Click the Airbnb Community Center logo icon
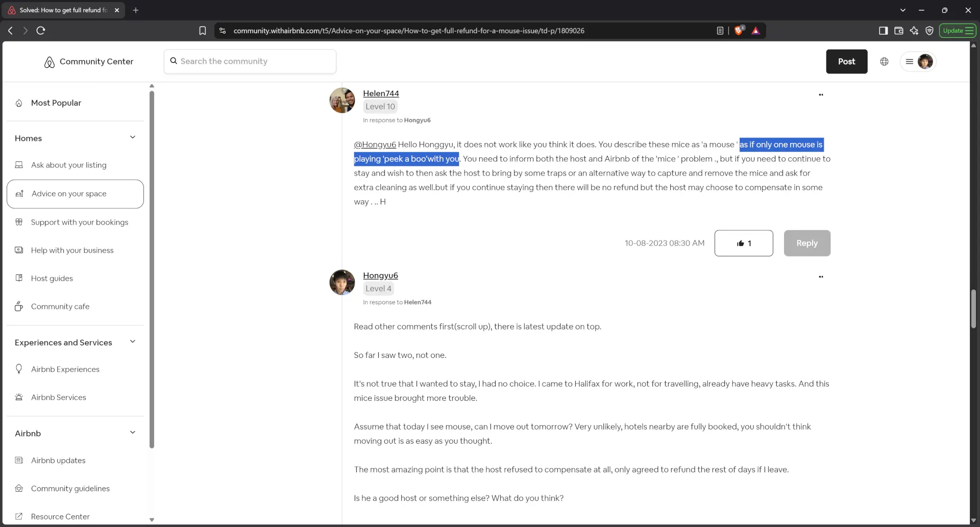This screenshot has width=980, height=527. (49, 62)
